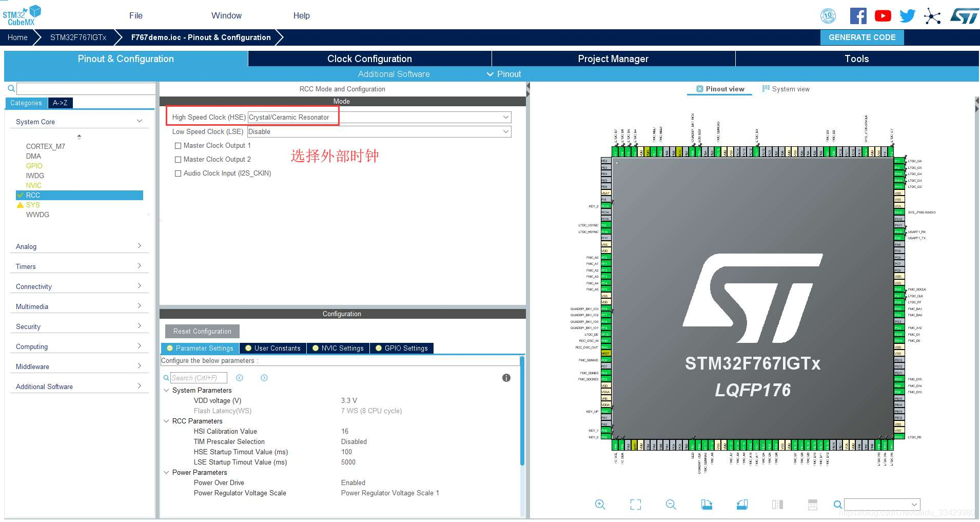Toggle vertical split view icon

[777, 505]
